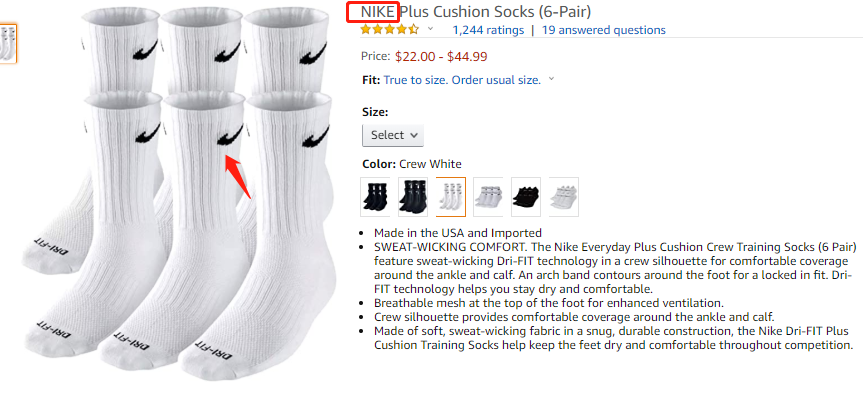The image size is (863, 393).
Task: Select the black no-show socks swatch
Action: [x=526, y=196]
